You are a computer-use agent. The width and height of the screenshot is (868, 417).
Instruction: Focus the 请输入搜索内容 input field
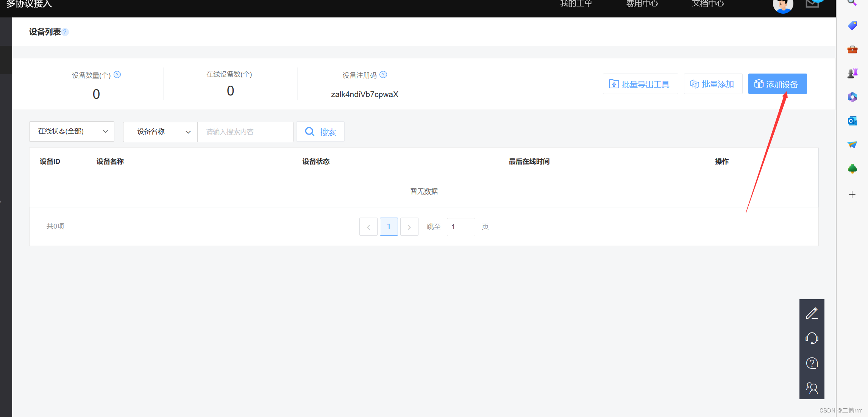coord(245,132)
